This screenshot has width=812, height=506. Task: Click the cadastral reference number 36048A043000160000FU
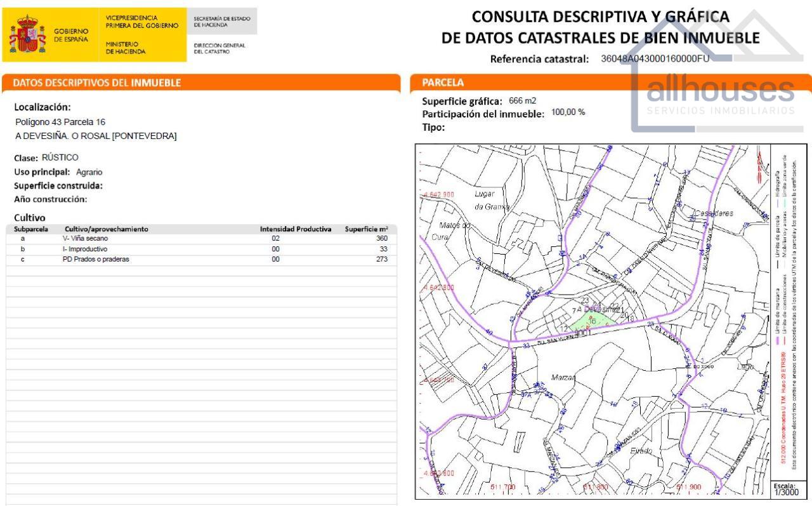[x=655, y=59]
